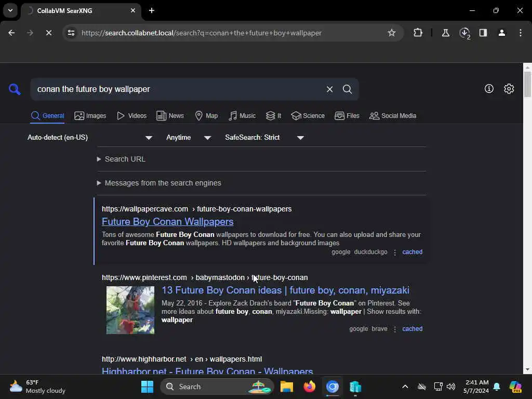Click the network status tray icon
Image resolution: width=532 pixels, height=399 pixels.
(x=438, y=387)
